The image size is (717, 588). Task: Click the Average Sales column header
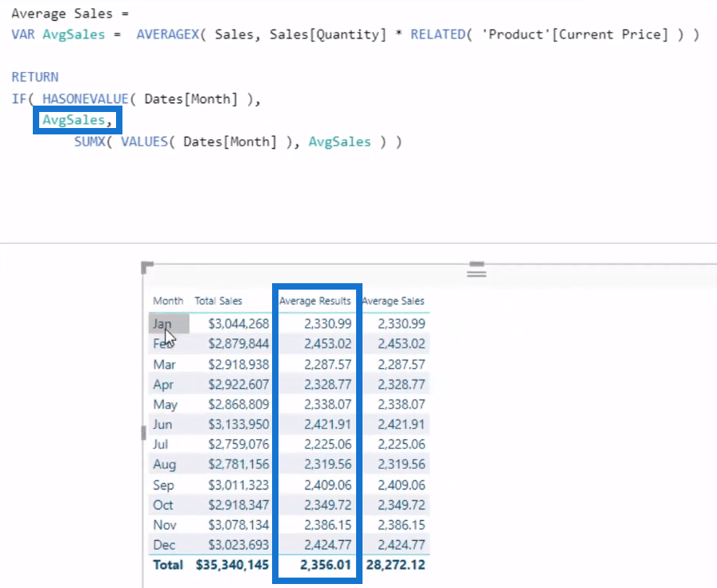pyautogui.click(x=393, y=301)
